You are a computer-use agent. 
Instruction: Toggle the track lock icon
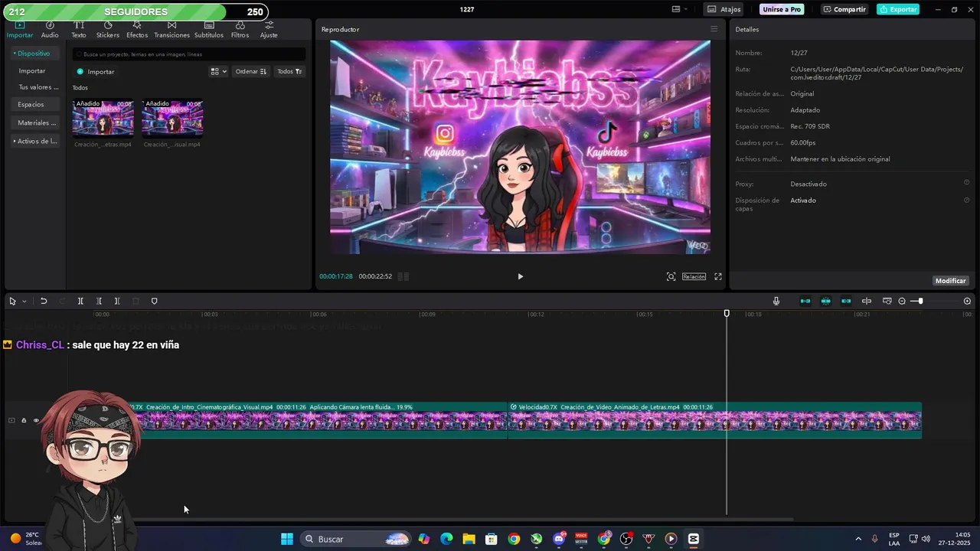(24, 420)
